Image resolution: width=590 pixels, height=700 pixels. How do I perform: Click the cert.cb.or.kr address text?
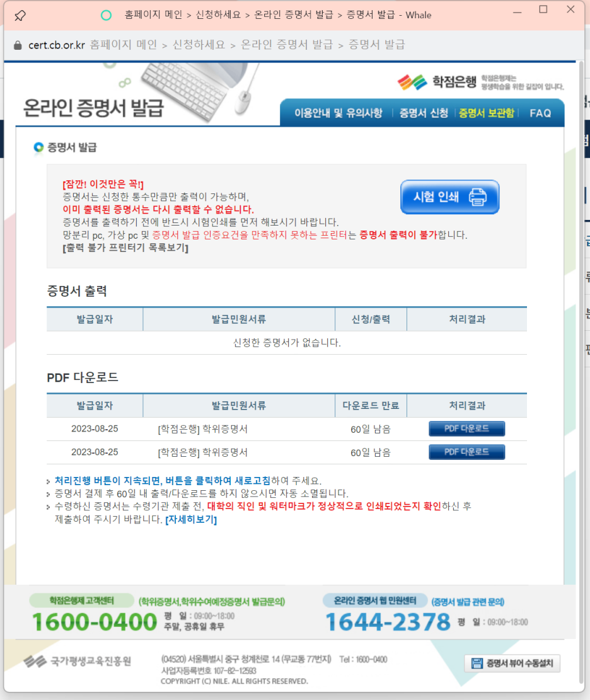tap(57, 45)
